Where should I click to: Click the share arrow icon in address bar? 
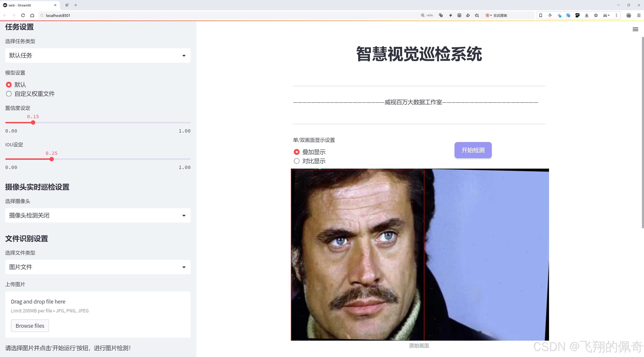coord(468,15)
